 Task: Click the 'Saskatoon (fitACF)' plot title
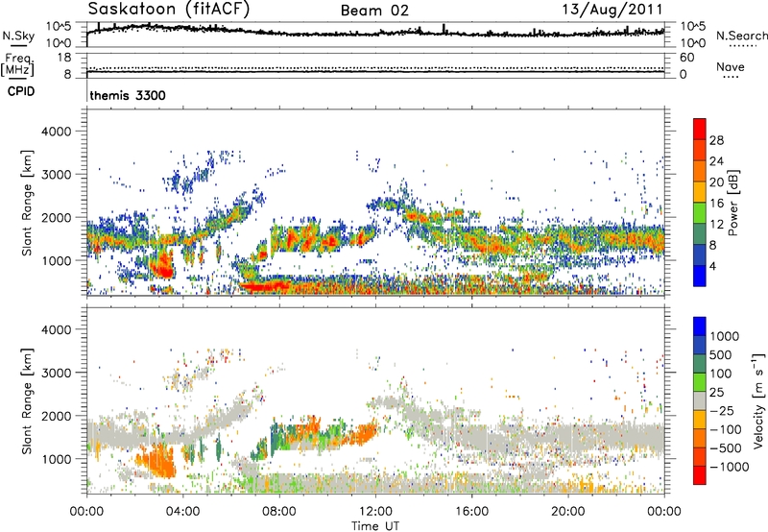[x=169, y=9]
